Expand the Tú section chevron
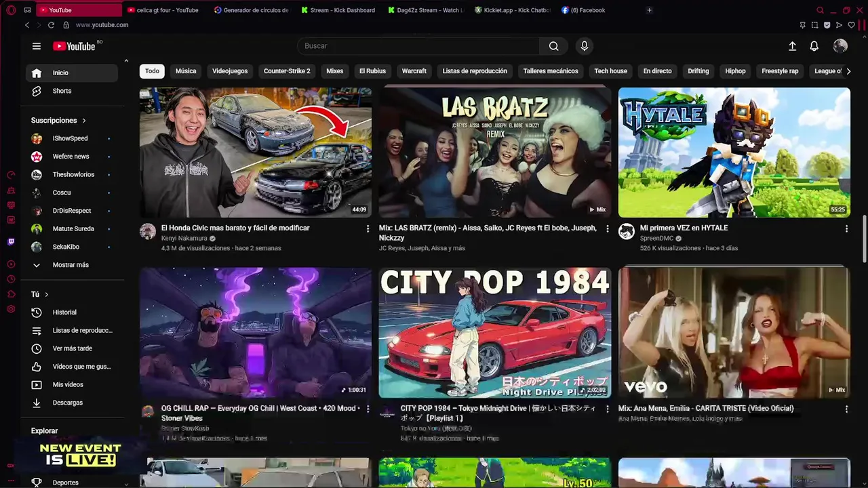This screenshot has height=488, width=868. (x=46, y=295)
